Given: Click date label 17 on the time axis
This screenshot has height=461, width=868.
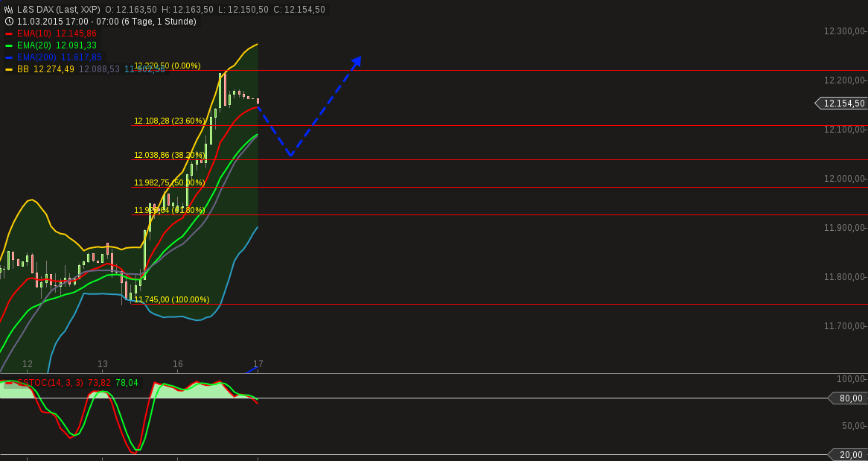Looking at the screenshot, I should coord(258,364).
